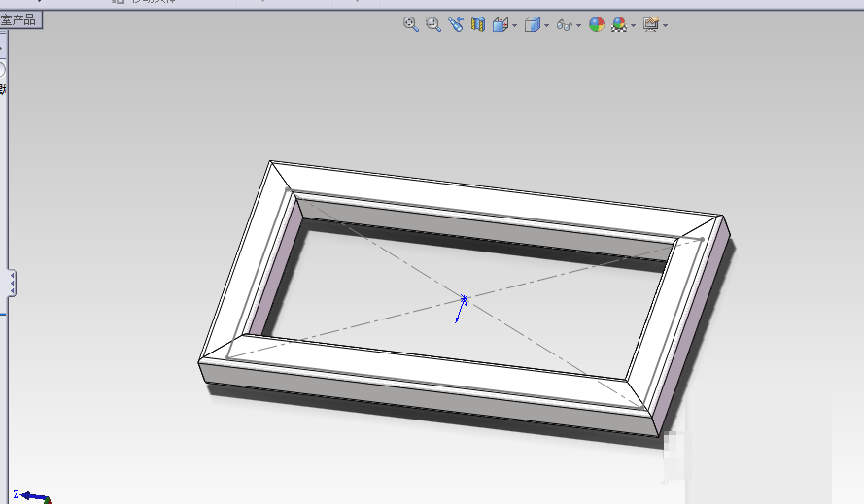This screenshot has height=504, width=864.
Task: Activate the Zoom to Area tool
Action: tap(433, 24)
